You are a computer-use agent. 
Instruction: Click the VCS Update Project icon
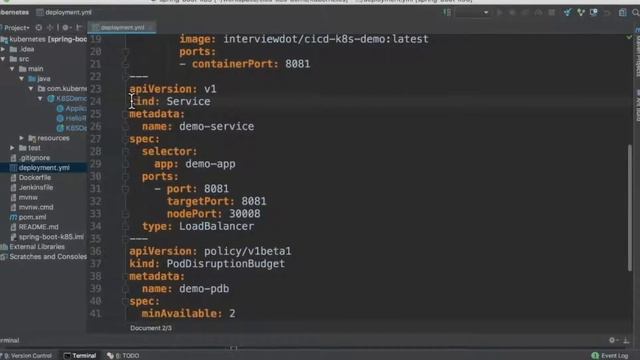(x=567, y=13)
